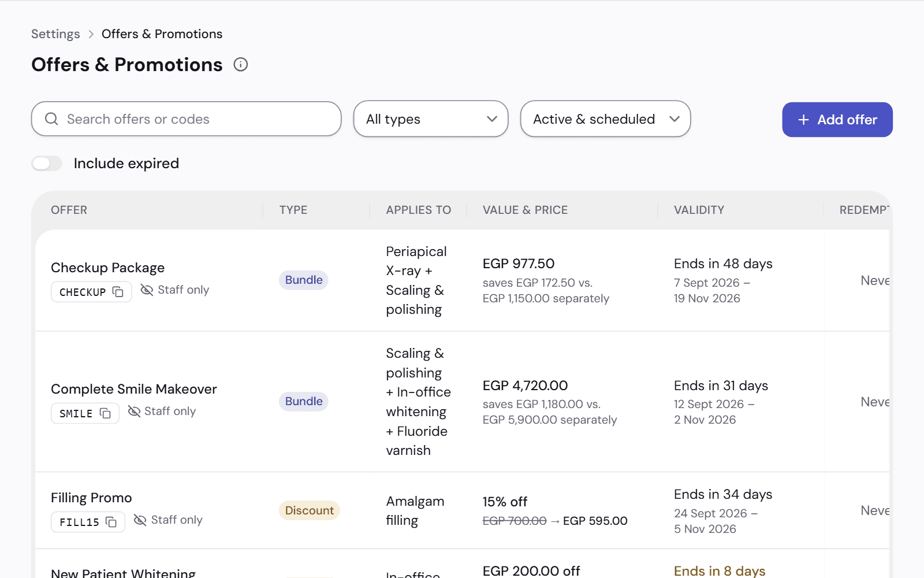Click the TYPE column header

coord(293,210)
